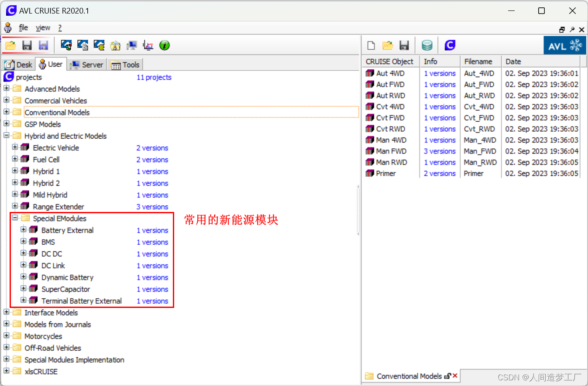Screen dimensions: 588x386
Task: Click the Man_4WD filename cell
Action: pos(480,140)
